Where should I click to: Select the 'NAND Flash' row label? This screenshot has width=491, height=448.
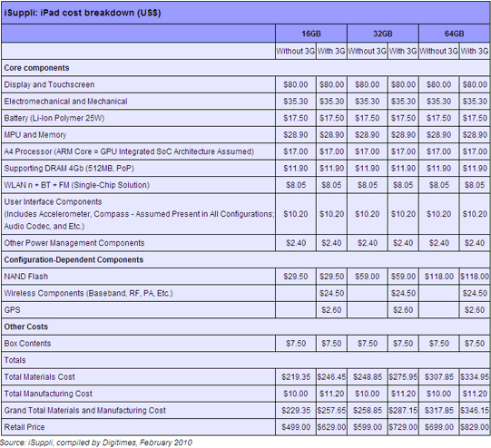26,277
